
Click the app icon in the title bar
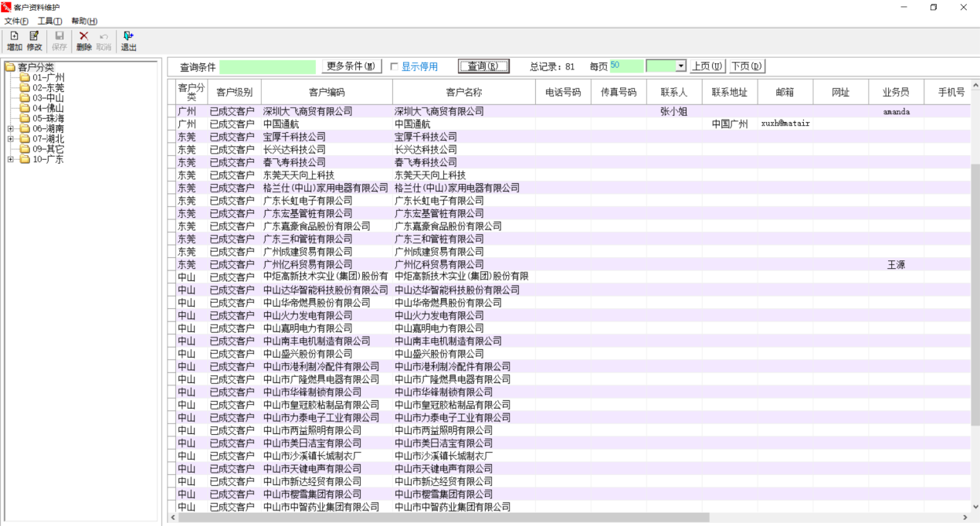[x=7, y=7]
